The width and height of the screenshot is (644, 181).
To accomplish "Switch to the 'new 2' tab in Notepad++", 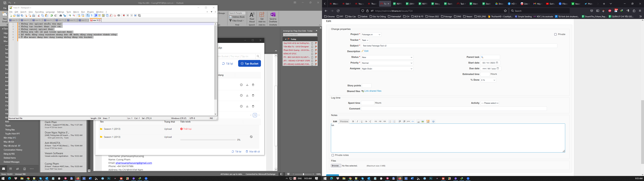I will click(x=84, y=20).
